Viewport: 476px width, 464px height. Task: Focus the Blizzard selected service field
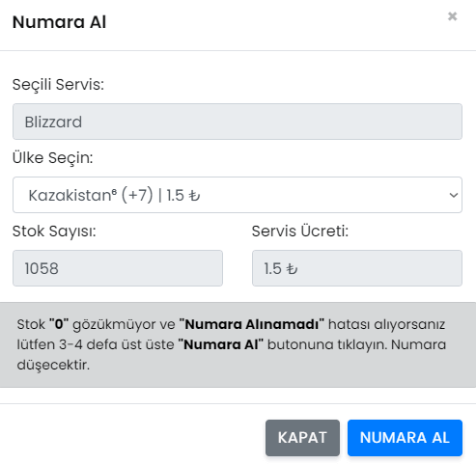coord(238,122)
